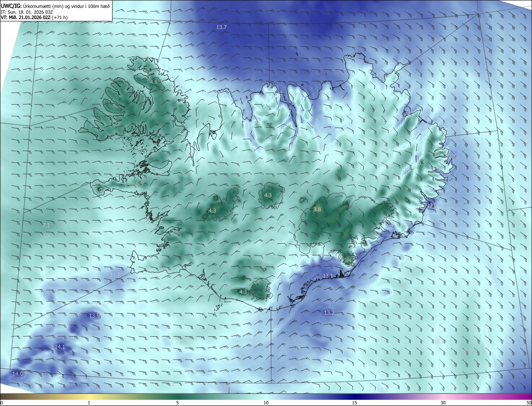This screenshot has height=406, width=532.
Task: Click the 13.0 value label on the east coast
Action: click(x=432, y=205)
